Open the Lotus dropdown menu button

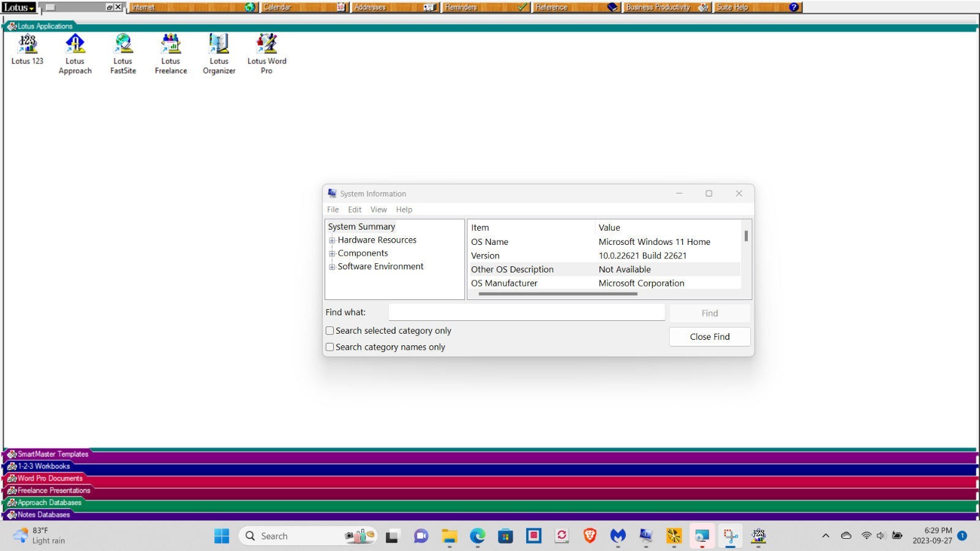click(19, 7)
